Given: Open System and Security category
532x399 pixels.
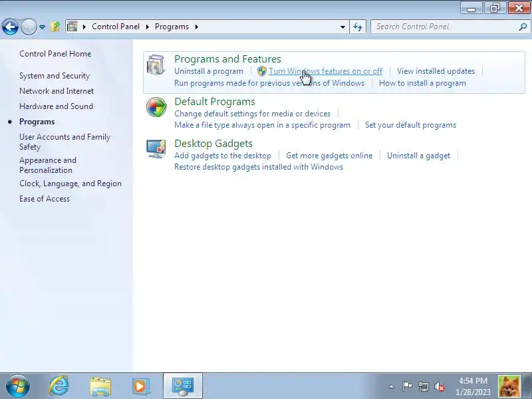Looking at the screenshot, I should click(55, 76).
